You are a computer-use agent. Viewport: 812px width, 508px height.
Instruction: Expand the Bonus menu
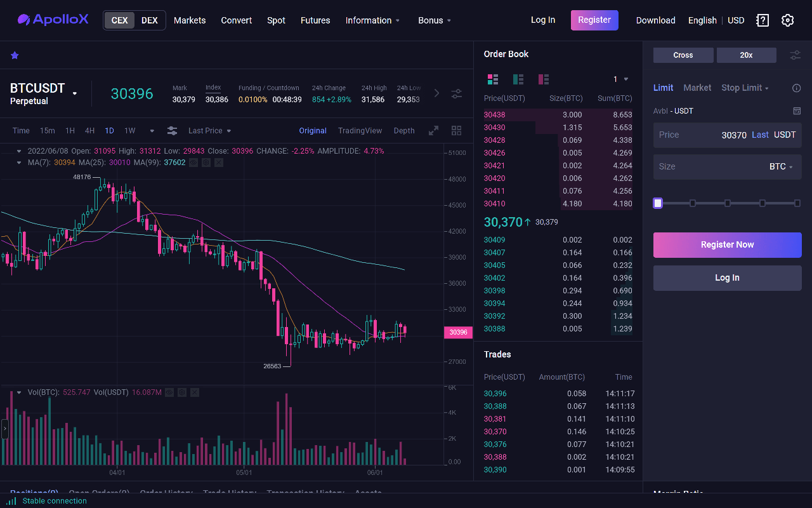point(435,20)
